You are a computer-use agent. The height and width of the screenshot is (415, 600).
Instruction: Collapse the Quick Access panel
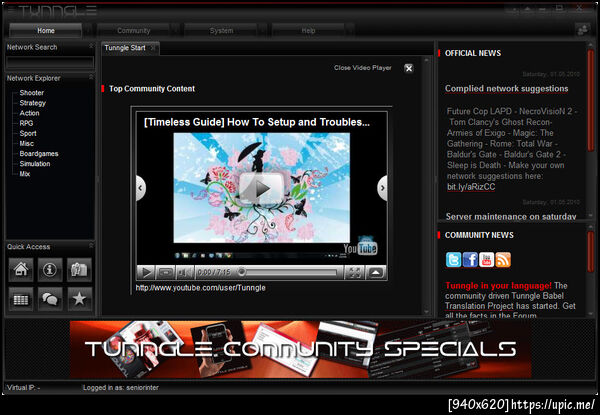click(x=91, y=245)
